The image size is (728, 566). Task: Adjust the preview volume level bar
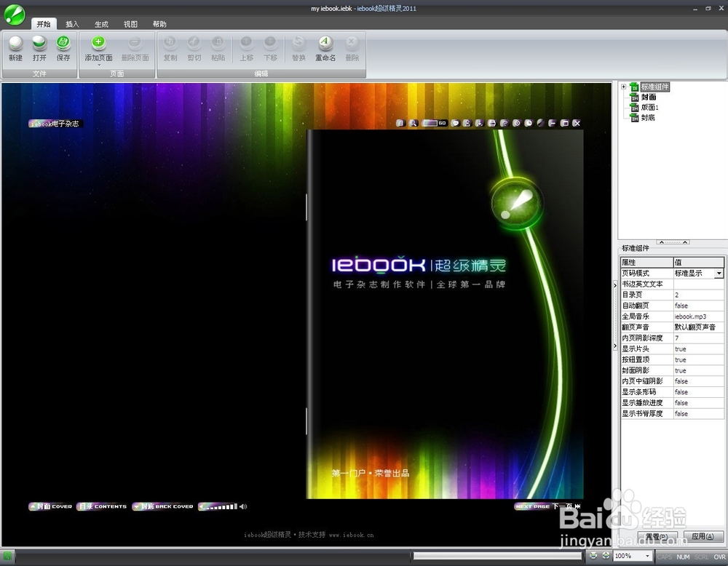(218, 506)
